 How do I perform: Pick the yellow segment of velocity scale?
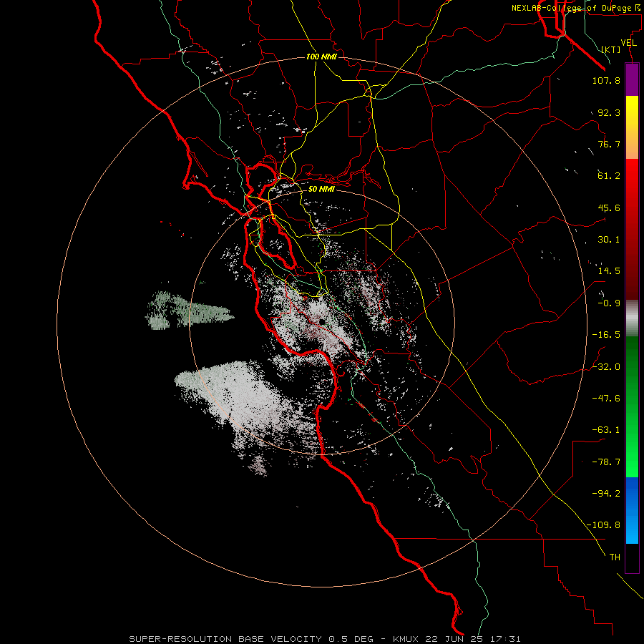632,111
